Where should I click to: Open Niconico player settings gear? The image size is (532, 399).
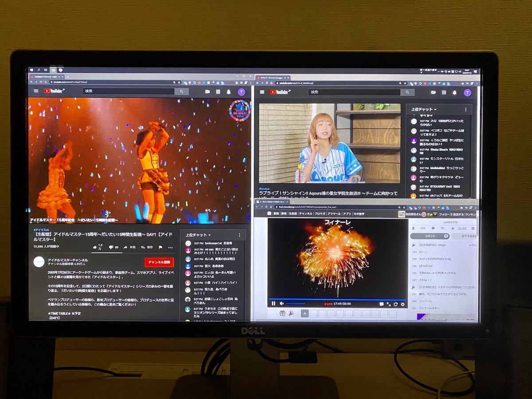(403, 304)
